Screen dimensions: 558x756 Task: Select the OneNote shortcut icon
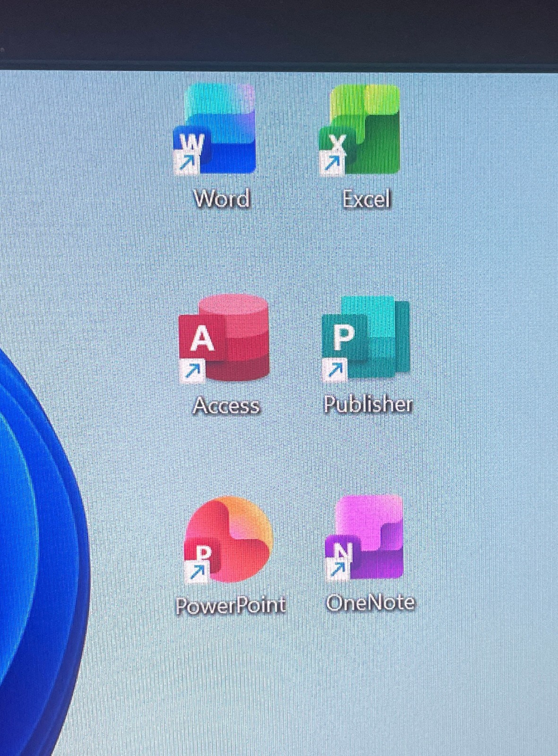(x=364, y=538)
